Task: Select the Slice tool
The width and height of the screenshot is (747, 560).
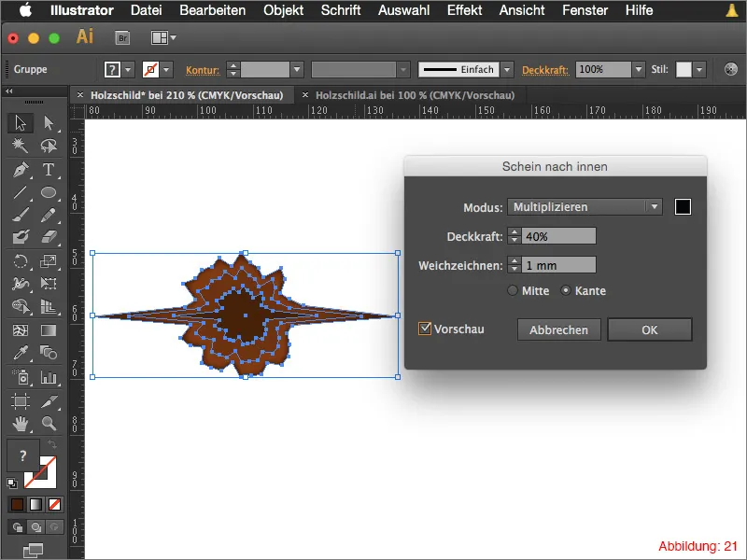Action: coord(49,401)
